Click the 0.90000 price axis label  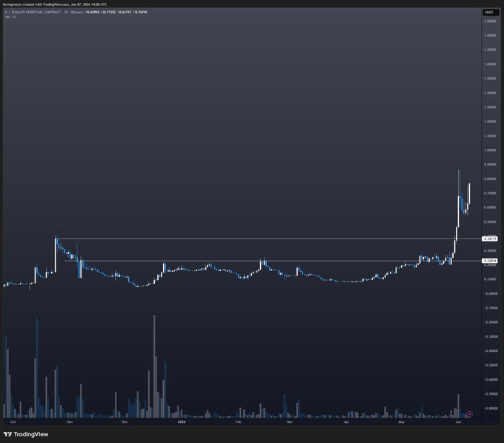pos(490,164)
